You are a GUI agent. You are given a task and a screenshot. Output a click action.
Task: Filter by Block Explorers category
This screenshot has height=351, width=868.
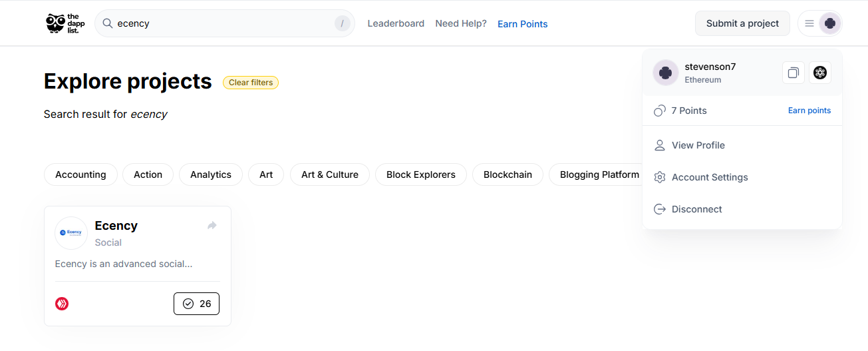click(x=421, y=175)
